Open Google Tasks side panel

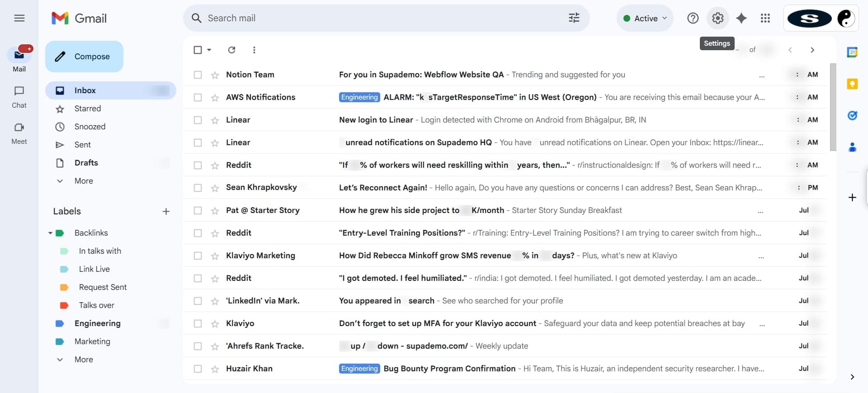[852, 115]
